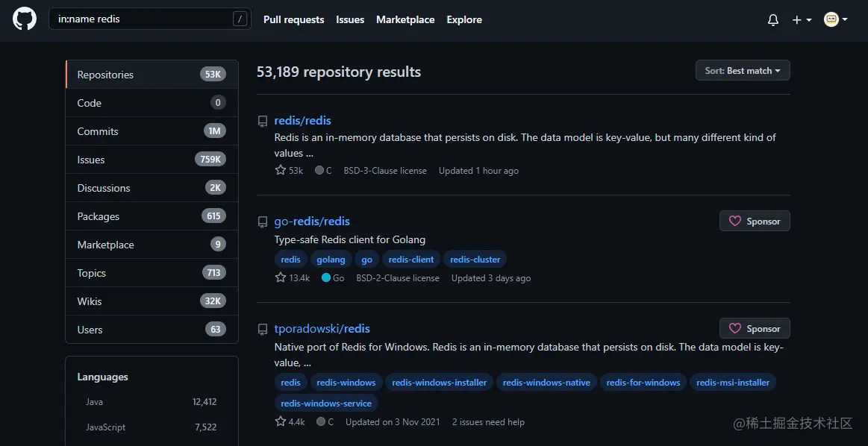Open the GitHub home logo
This screenshot has width=868, height=446.
click(x=25, y=19)
